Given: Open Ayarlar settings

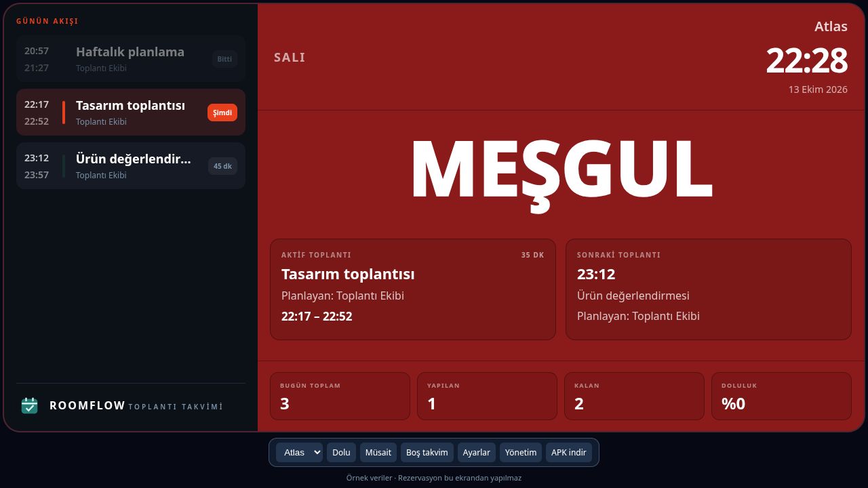Looking at the screenshot, I should pos(477,453).
